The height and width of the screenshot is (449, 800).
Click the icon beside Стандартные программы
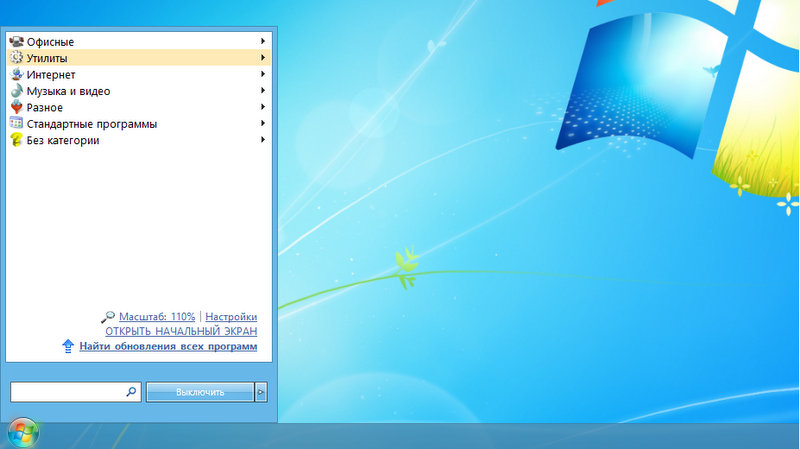(x=16, y=123)
